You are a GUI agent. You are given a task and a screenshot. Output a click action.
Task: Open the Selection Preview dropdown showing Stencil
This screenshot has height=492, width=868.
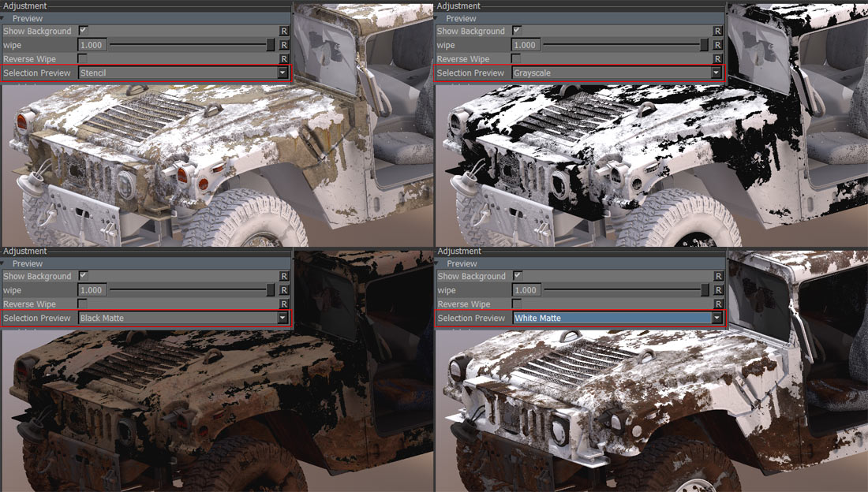point(184,73)
